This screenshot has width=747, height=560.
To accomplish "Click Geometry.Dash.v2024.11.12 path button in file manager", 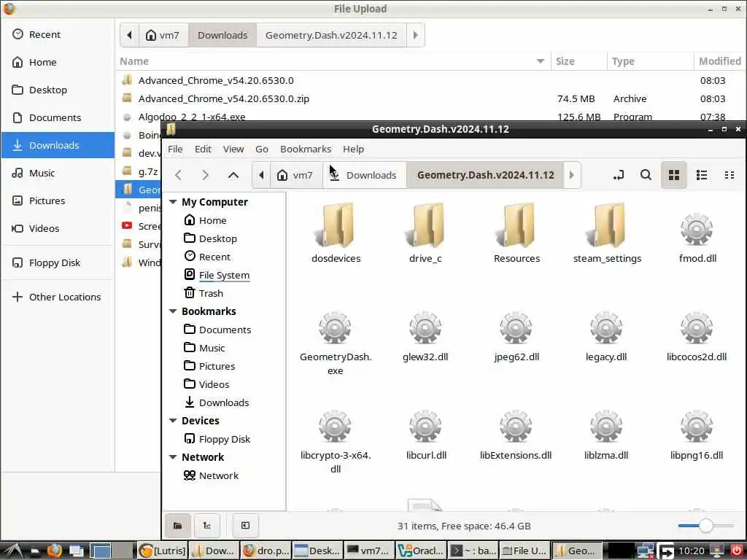I will coord(485,175).
